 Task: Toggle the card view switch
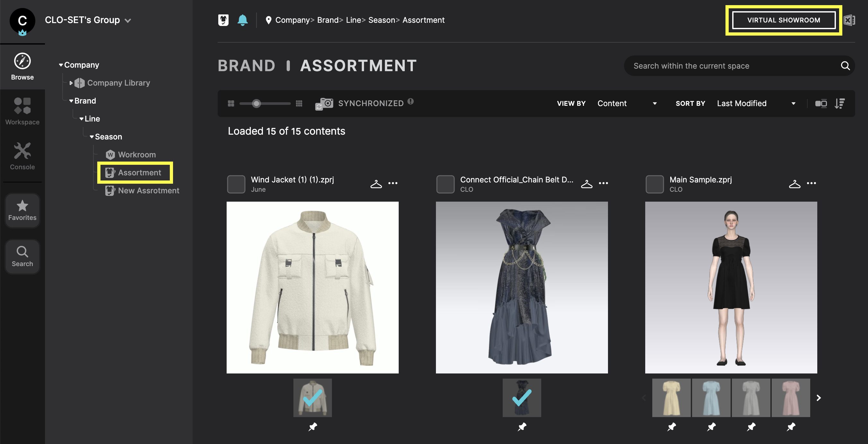pos(822,103)
